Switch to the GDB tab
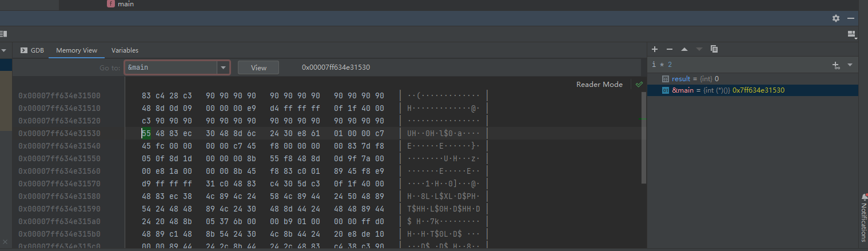This screenshot has height=251, width=868. [32, 50]
